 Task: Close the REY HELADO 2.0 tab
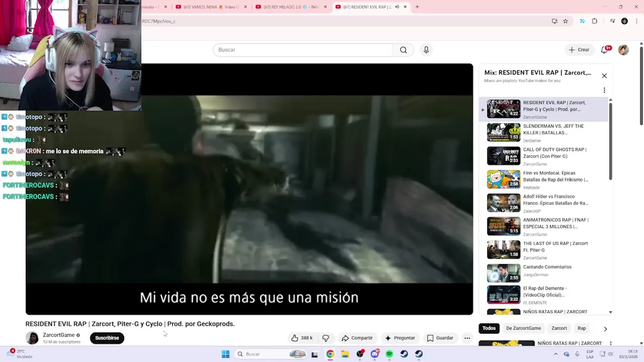tap(325, 7)
